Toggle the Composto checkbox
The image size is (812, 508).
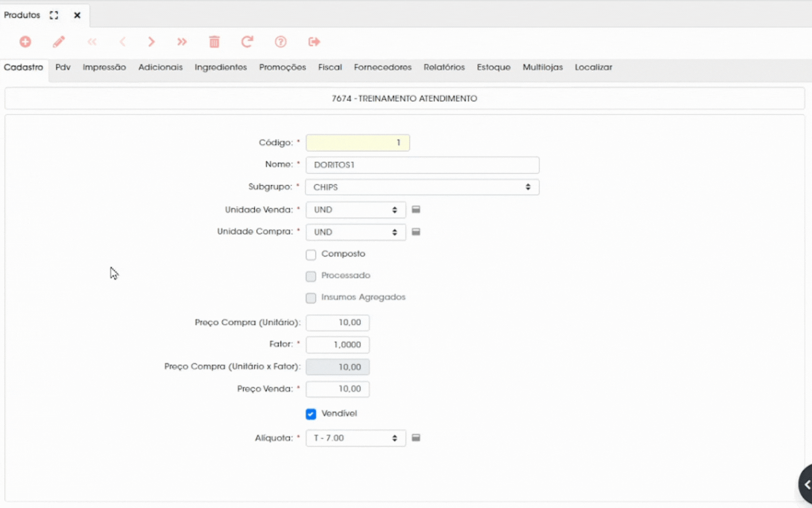311,254
